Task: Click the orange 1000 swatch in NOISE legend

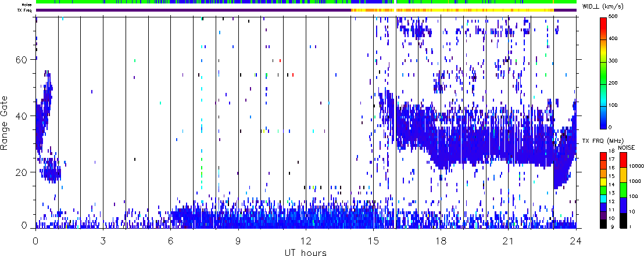Action: [623, 175]
